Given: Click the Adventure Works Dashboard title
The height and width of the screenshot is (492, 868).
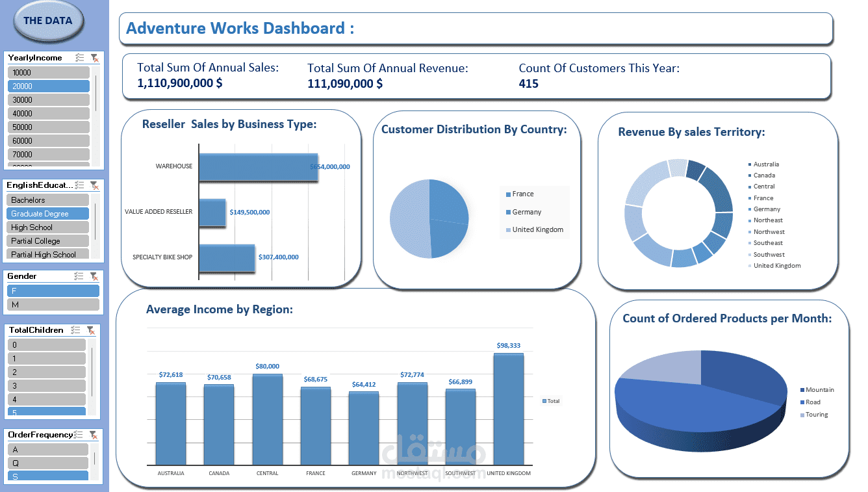Looking at the screenshot, I should [240, 28].
